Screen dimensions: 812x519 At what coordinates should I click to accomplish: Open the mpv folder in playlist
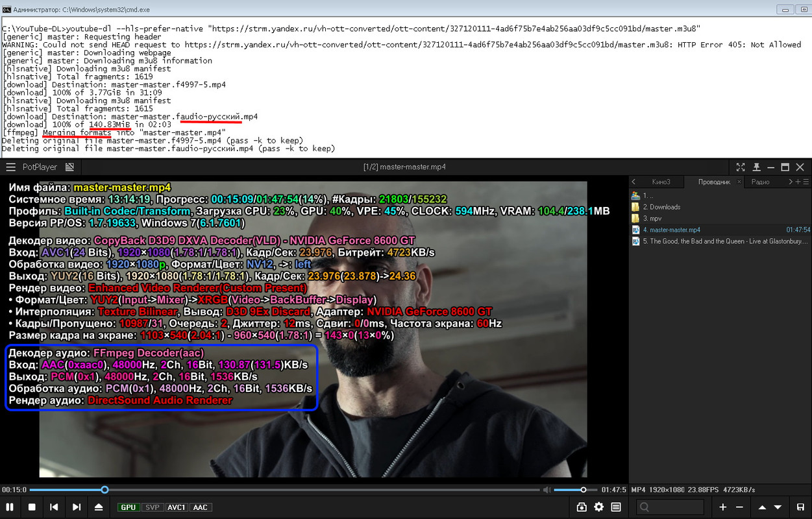tap(720, 219)
